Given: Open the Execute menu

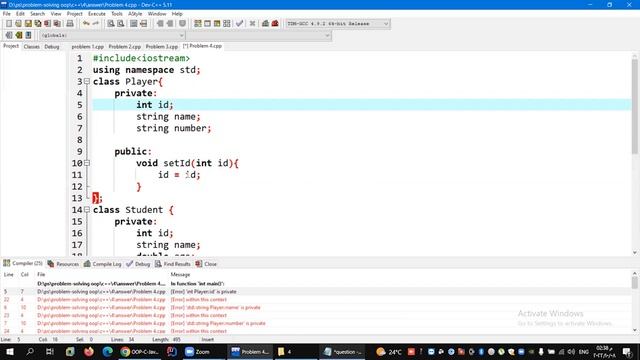Looking at the screenshot, I should coord(97,13).
